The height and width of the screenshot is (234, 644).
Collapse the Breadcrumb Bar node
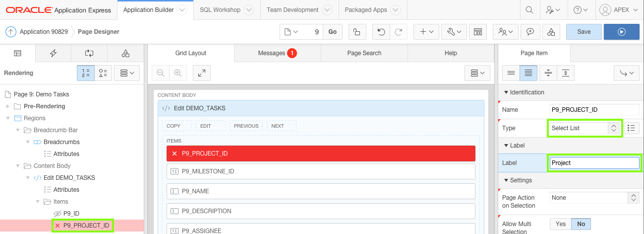17,130
